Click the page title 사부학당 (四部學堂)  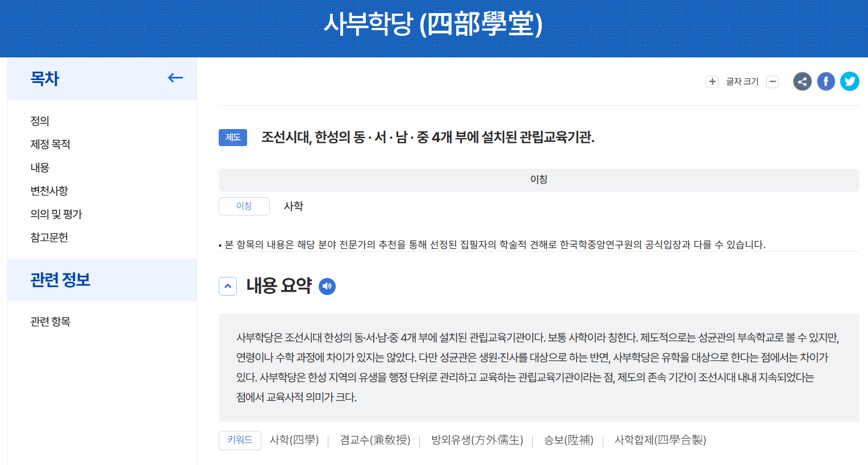433,24
